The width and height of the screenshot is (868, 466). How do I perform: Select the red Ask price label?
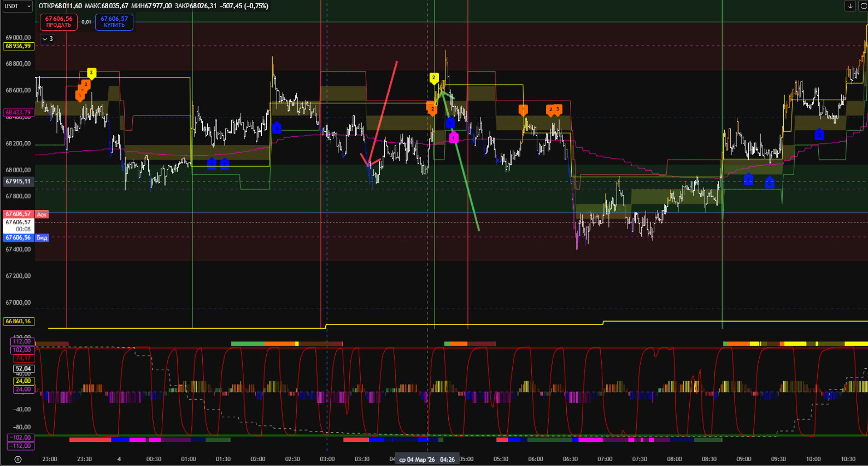[42, 214]
